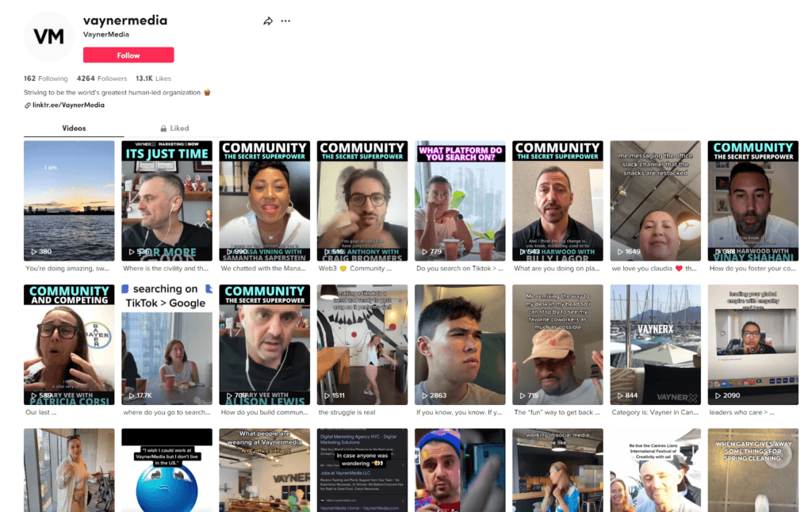
Task: Open the 'the struggle is real' dancing video
Action: pos(362,345)
